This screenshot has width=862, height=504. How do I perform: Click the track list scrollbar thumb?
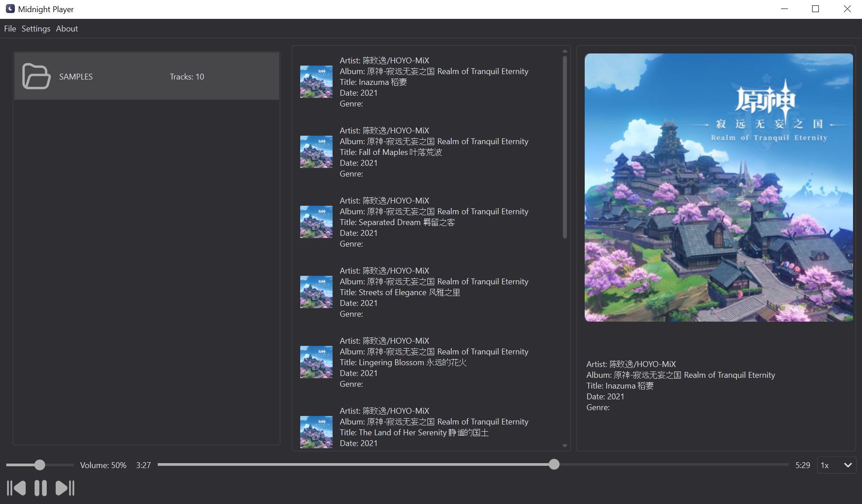point(565,147)
